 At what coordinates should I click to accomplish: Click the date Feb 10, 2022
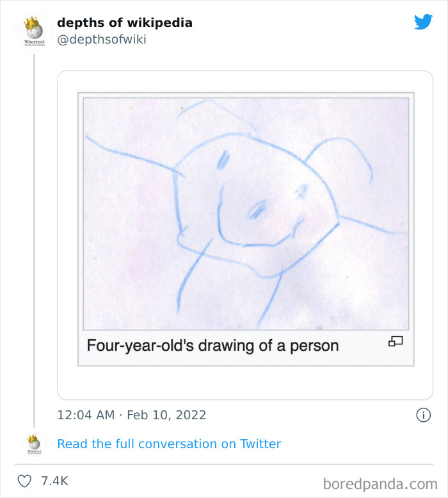166,415
